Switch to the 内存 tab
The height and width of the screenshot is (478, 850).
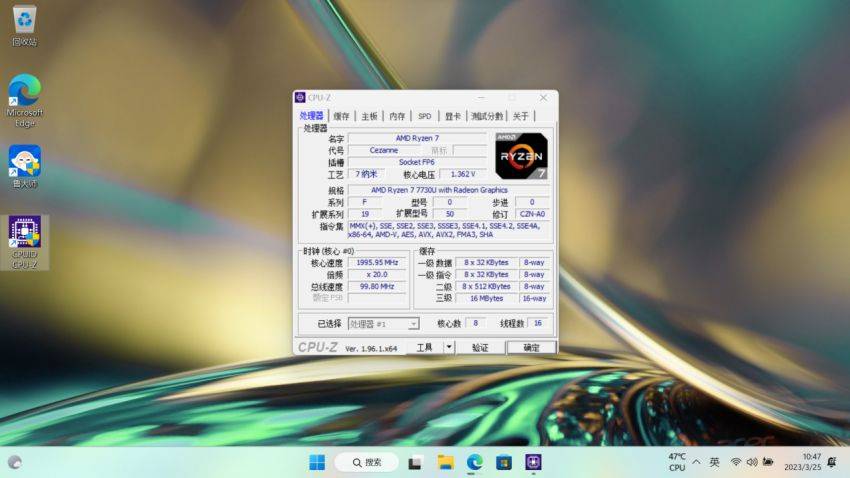(x=397, y=116)
